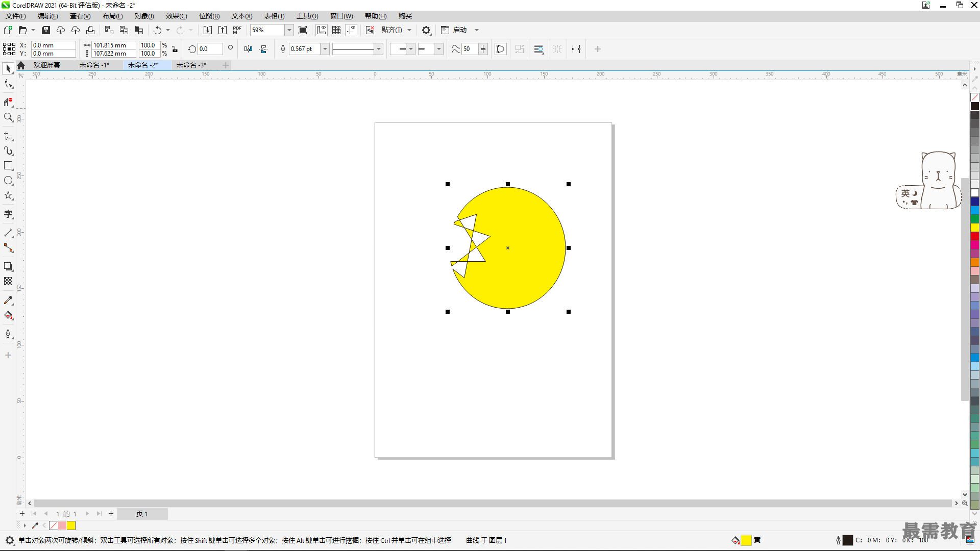Select the Crop tool
Screen dimensions: 980x551
click(x=8, y=102)
